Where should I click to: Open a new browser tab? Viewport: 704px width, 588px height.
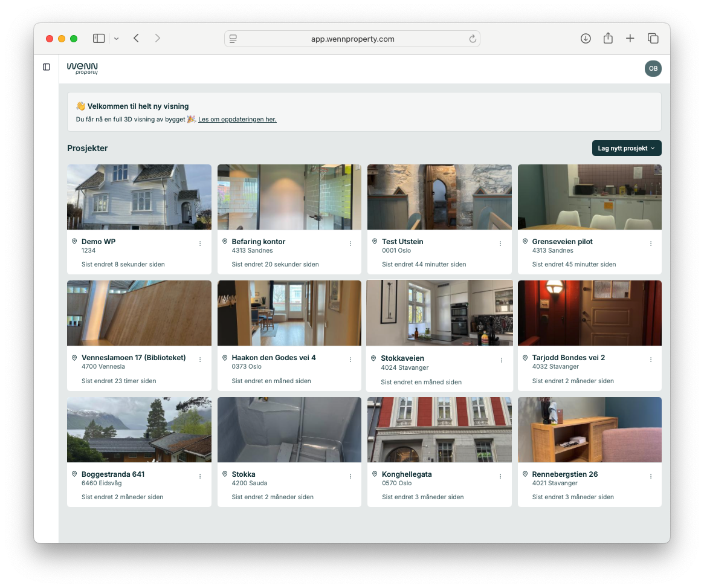click(x=630, y=39)
